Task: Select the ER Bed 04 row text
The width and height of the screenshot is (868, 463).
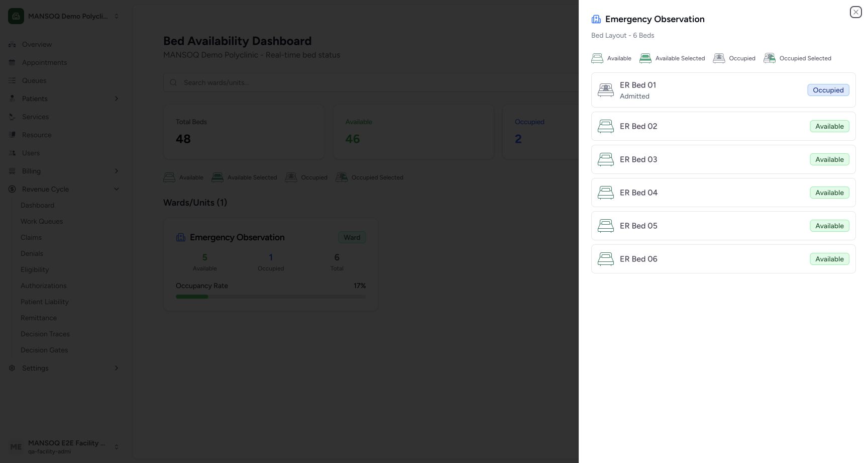Action: coord(638,193)
